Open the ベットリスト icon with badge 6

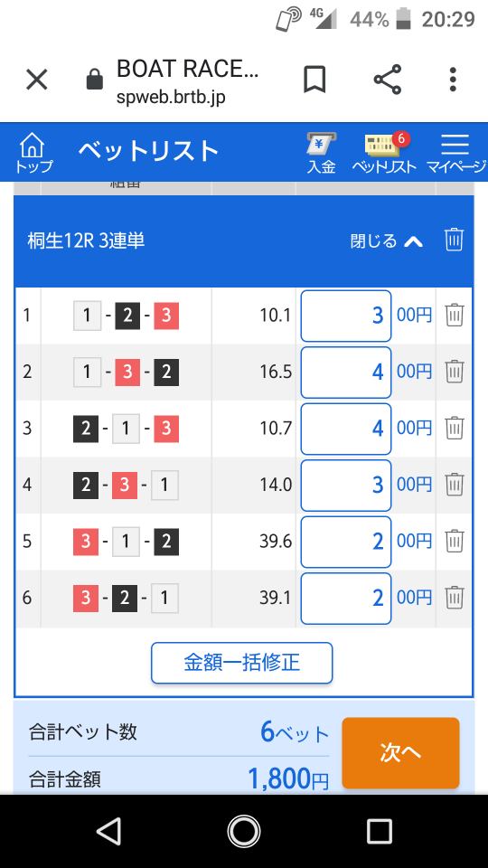(384, 153)
